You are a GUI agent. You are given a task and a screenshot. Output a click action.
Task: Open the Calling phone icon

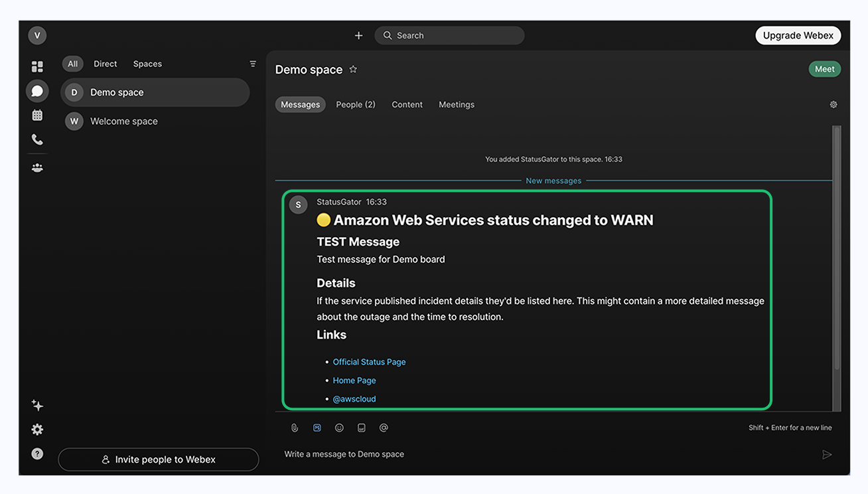(x=37, y=139)
